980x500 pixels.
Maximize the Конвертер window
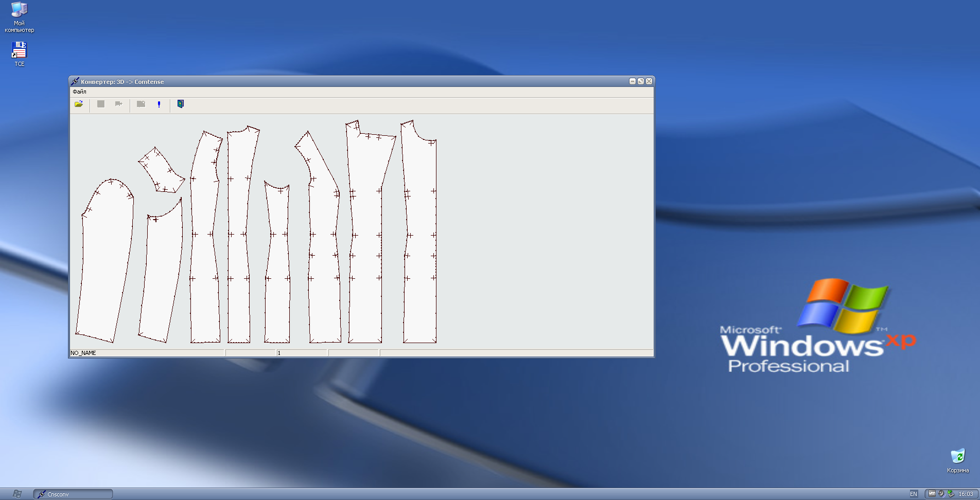click(641, 81)
